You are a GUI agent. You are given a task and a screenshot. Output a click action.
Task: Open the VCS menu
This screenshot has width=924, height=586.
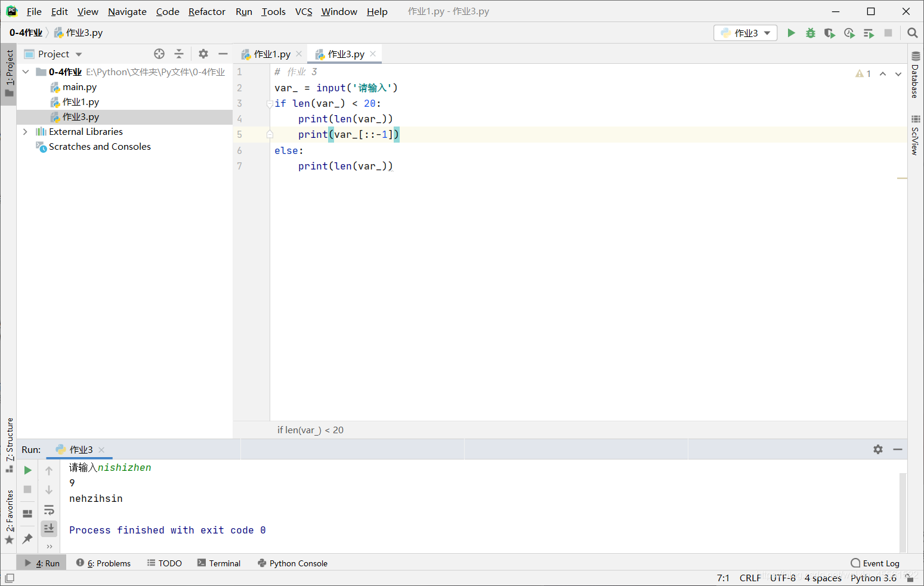pos(304,11)
